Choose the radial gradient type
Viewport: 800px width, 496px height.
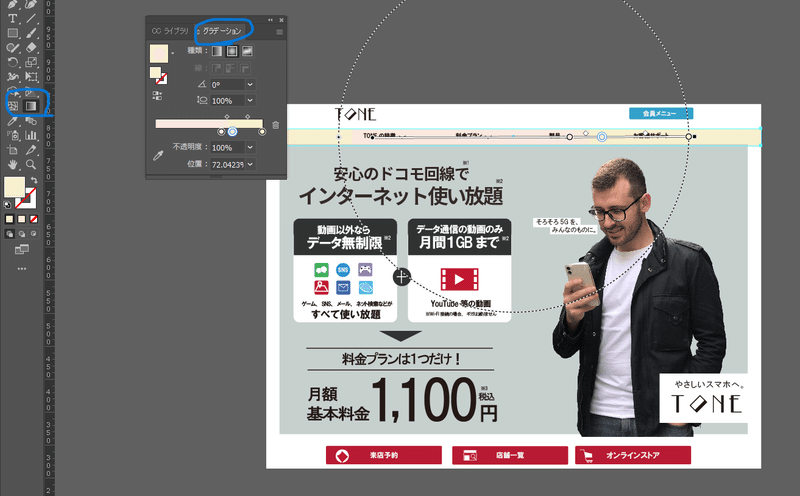click(x=232, y=51)
